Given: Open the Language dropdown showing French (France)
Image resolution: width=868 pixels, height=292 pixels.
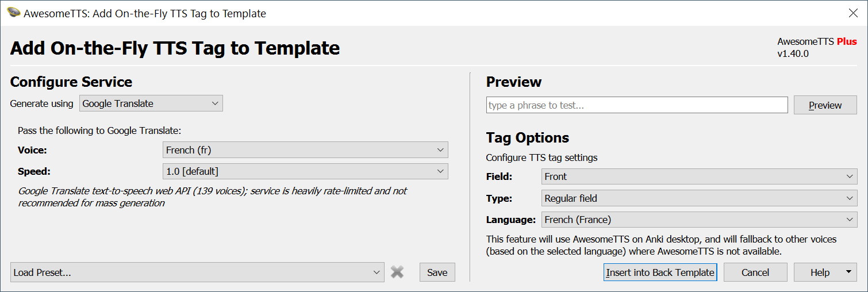Looking at the screenshot, I should coord(699,220).
